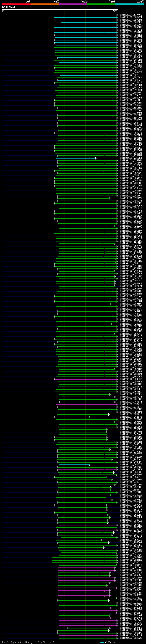Select the UniRef100_P04907 label
146x644 pixels.
[131, 379]
